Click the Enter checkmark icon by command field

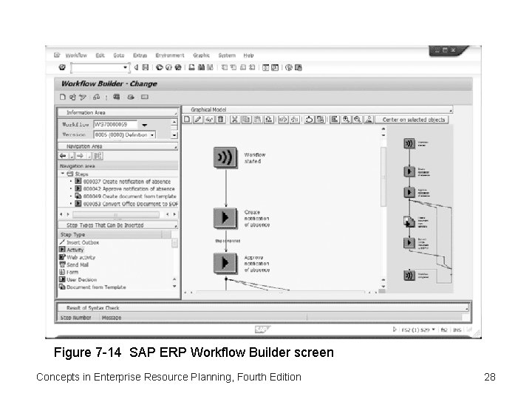62,67
